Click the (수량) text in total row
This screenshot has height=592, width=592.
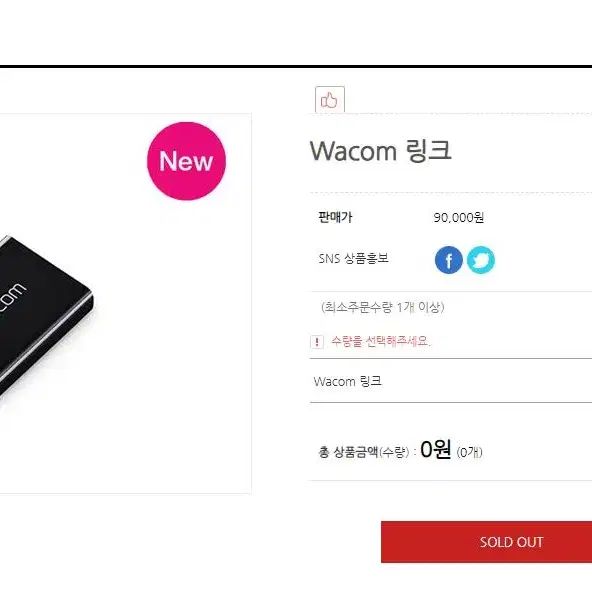[x=394, y=452]
